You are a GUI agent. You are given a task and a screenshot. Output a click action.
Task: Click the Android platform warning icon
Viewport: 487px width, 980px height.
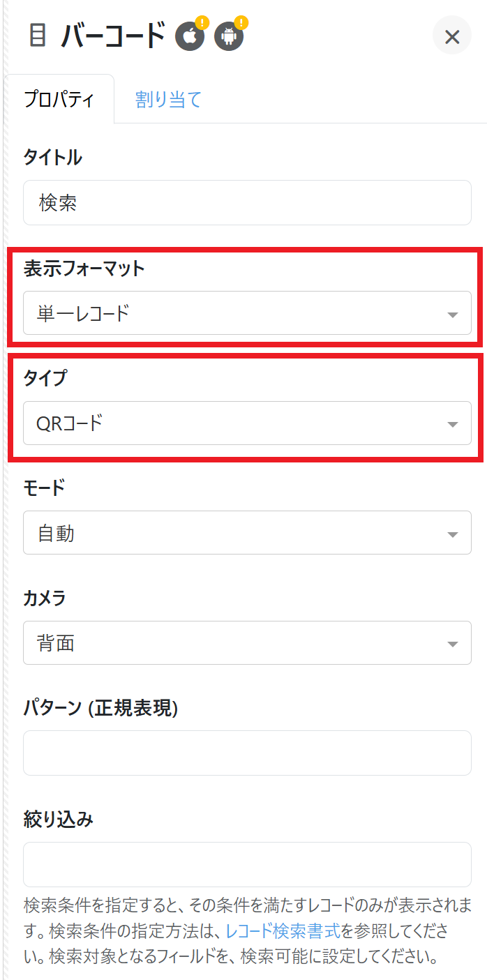tap(229, 36)
